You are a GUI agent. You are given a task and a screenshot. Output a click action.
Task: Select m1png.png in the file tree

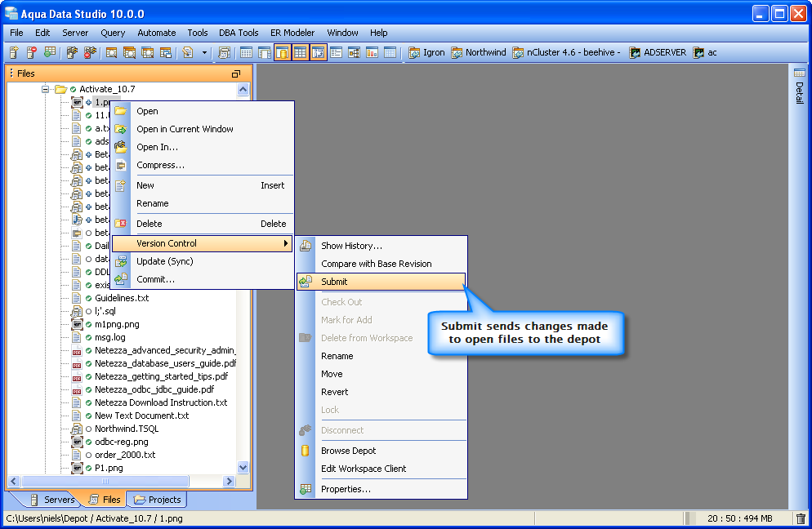point(117,325)
